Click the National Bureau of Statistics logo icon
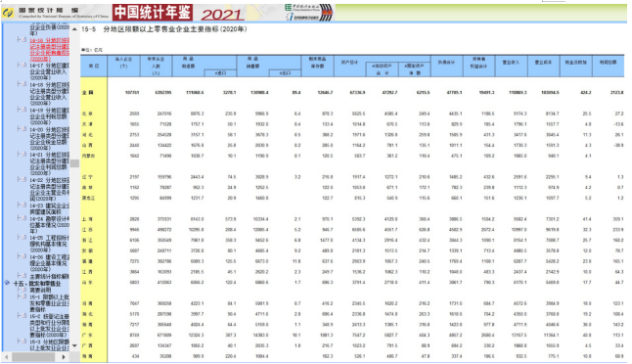The width and height of the screenshot is (632, 364). click(x=8, y=13)
